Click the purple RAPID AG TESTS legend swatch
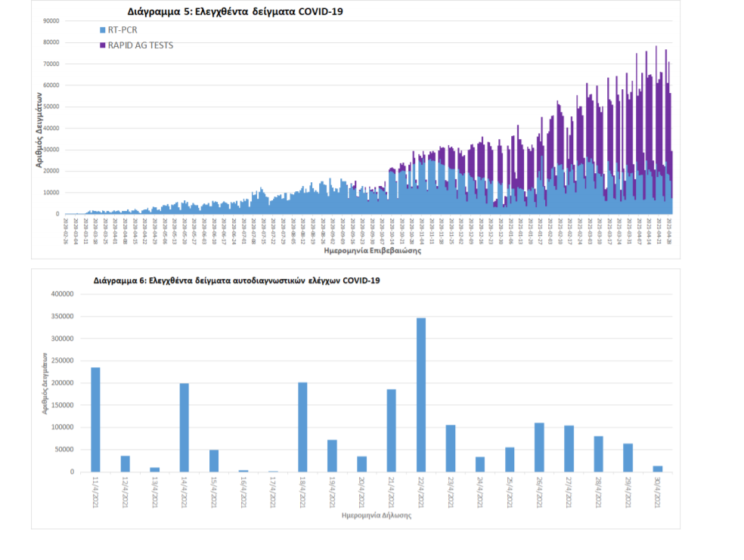The height and width of the screenshot is (560, 744). (102, 46)
